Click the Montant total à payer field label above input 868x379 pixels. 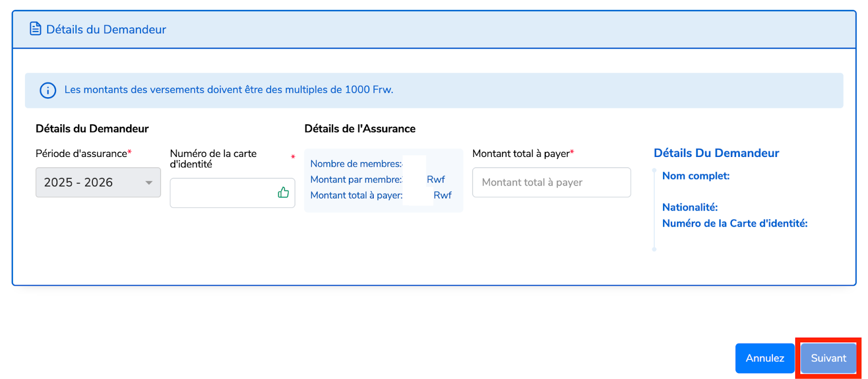[521, 154]
